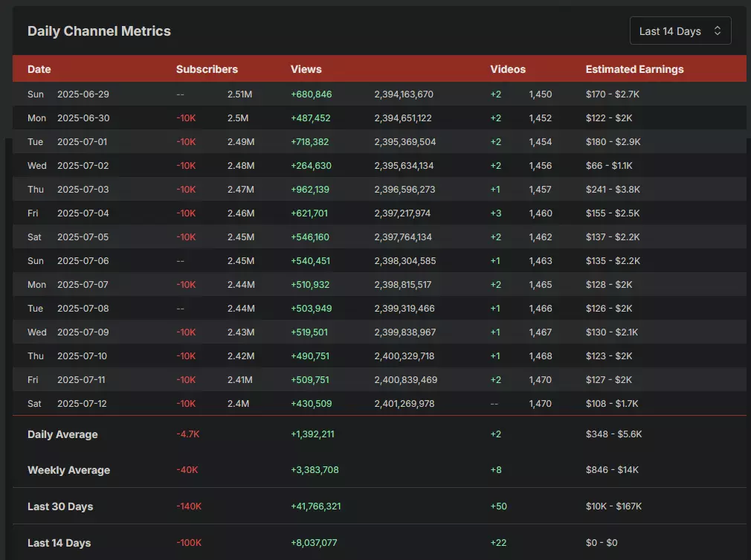Select date 2025-07-07
This screenshot has width=751, height=560.
(83, 285)
